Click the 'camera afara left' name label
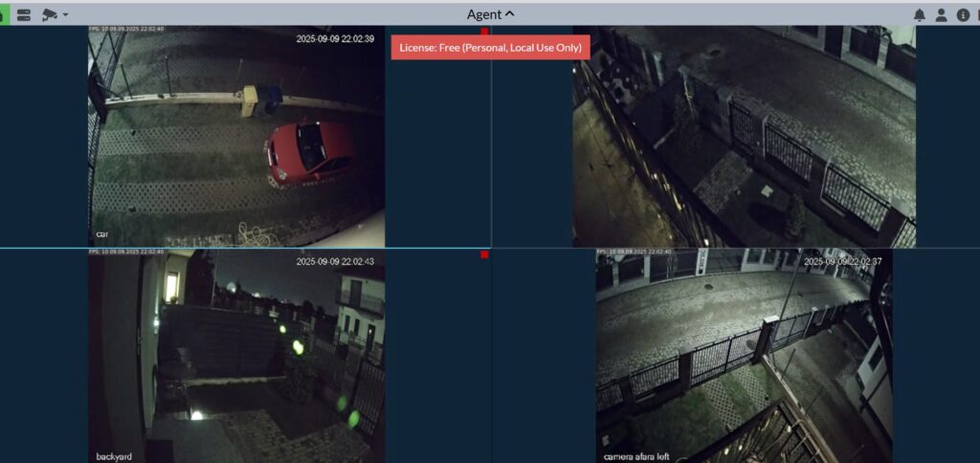Screen dimensions: 980x463 [642, 456]
